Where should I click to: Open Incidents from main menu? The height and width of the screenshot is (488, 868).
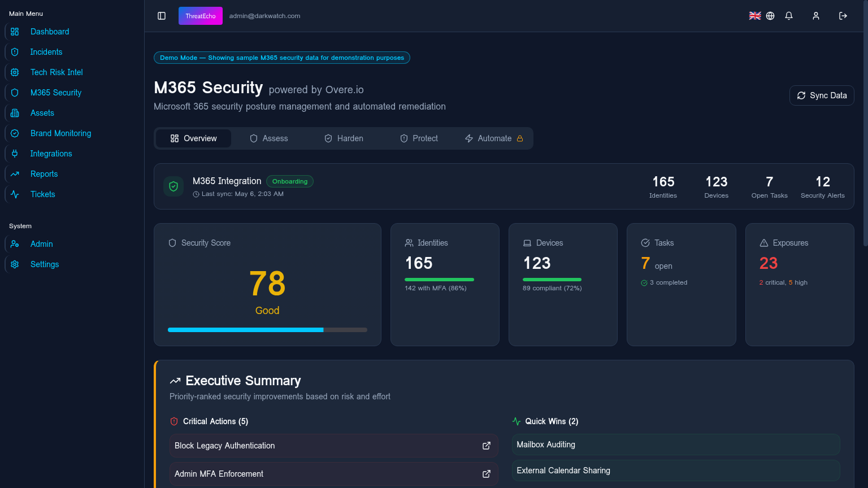point(46,52)
